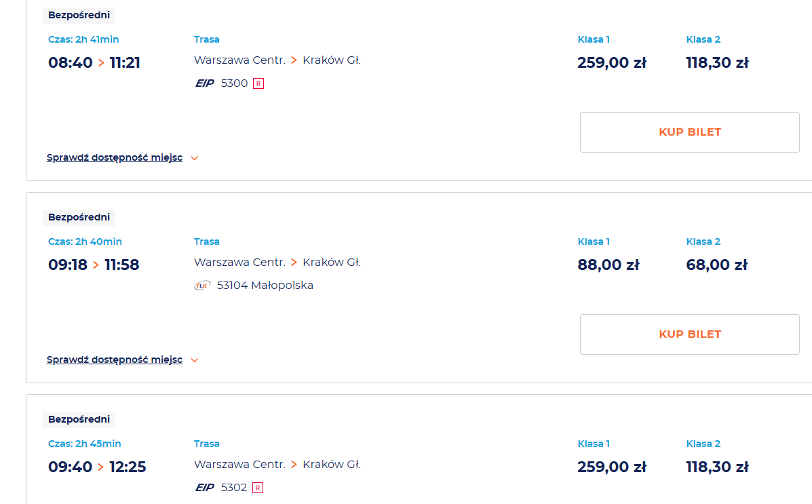Image resolution: width=812 pixels, height=504 pixels.
Task: Click train number 5300 text
Action: coord(234,83)
